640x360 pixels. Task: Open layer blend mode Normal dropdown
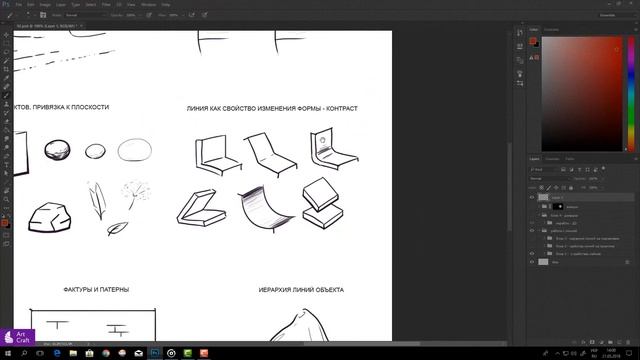(x=549, y=179)
